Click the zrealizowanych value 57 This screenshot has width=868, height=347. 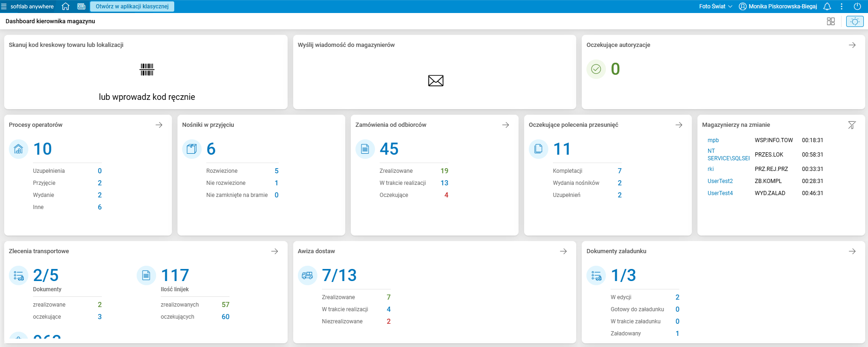coord(225,305)
